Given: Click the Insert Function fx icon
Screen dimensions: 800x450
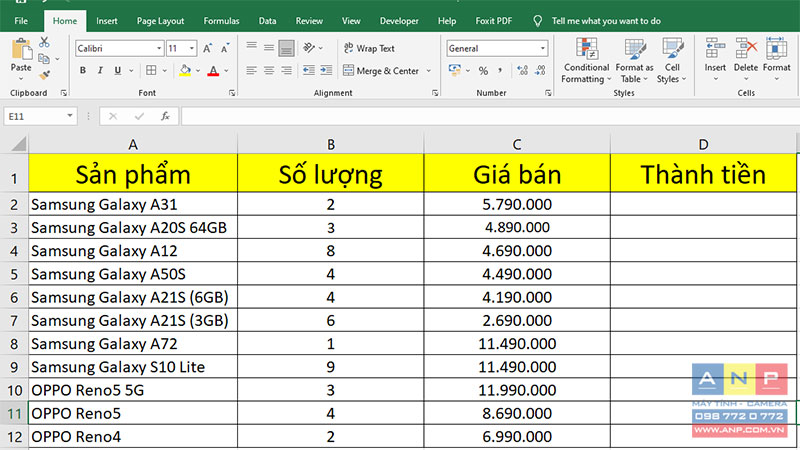Looking at the screenshot, I should click(165, 116).
